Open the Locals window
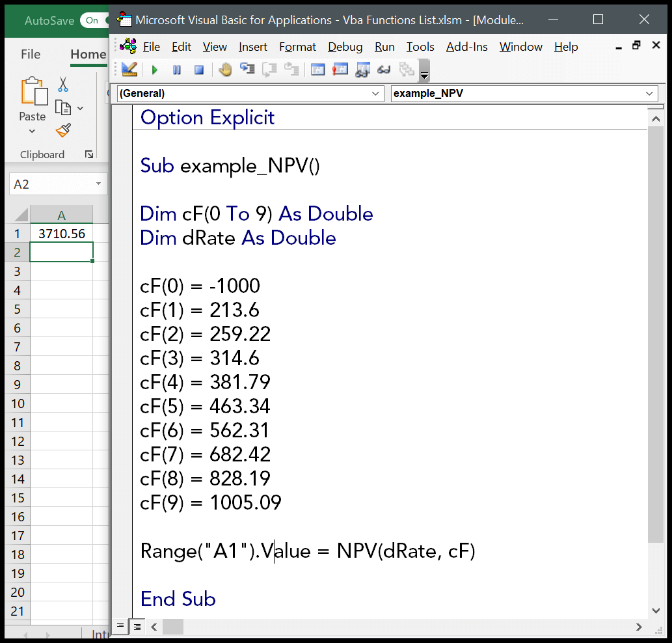 [x=317, y=69]
